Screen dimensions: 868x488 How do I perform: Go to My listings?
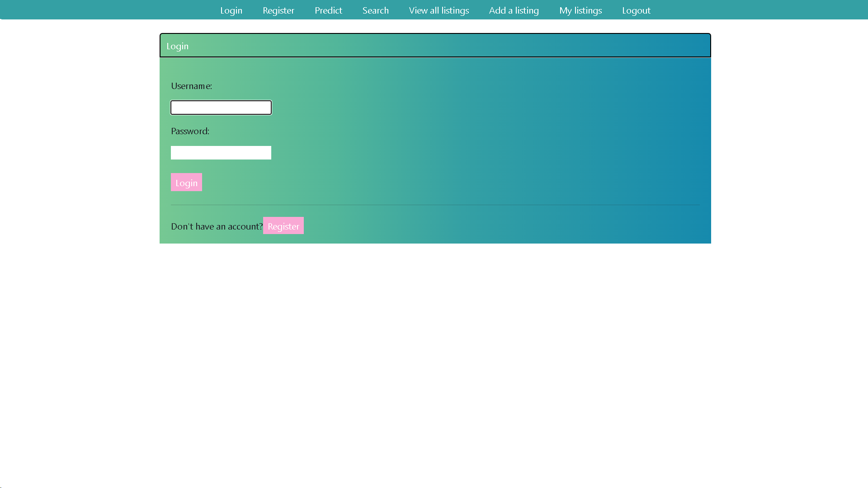pos(580,10)
